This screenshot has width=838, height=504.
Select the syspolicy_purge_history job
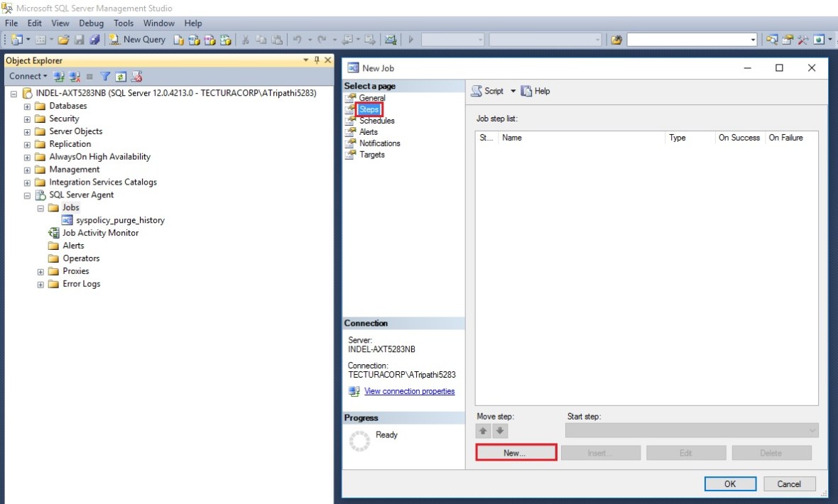120,220
